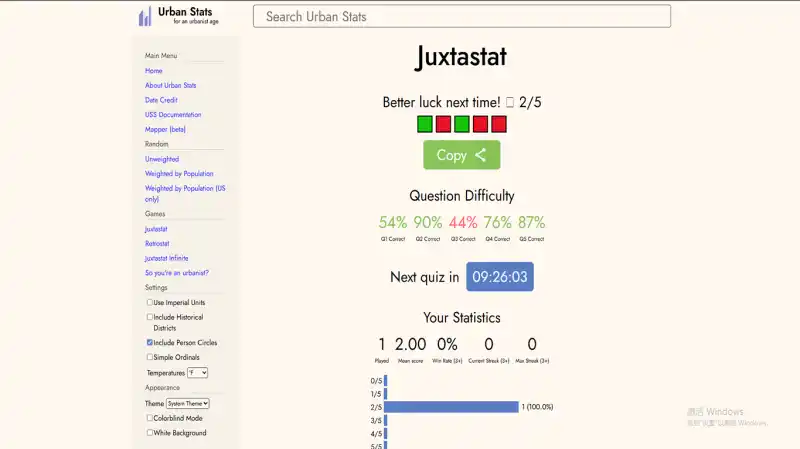Click the fifth result square, red
Image resolution: width=800 pixels, height=449 pixels.
tap(499, 124)
